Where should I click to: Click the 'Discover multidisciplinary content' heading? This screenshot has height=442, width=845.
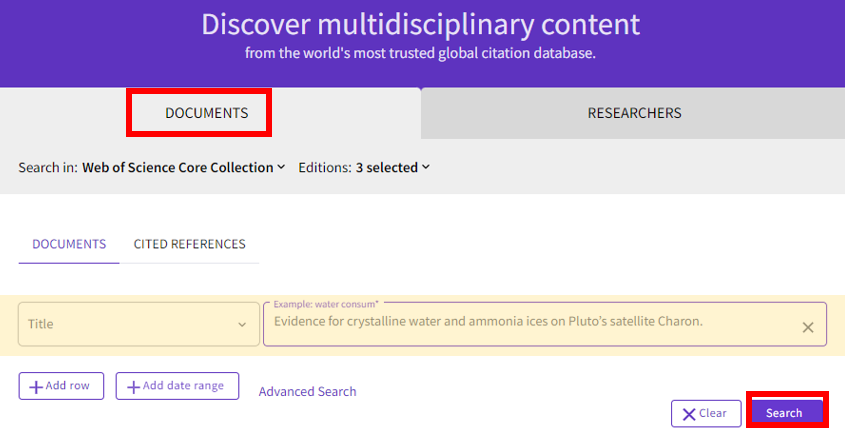[x=421, y=25]
